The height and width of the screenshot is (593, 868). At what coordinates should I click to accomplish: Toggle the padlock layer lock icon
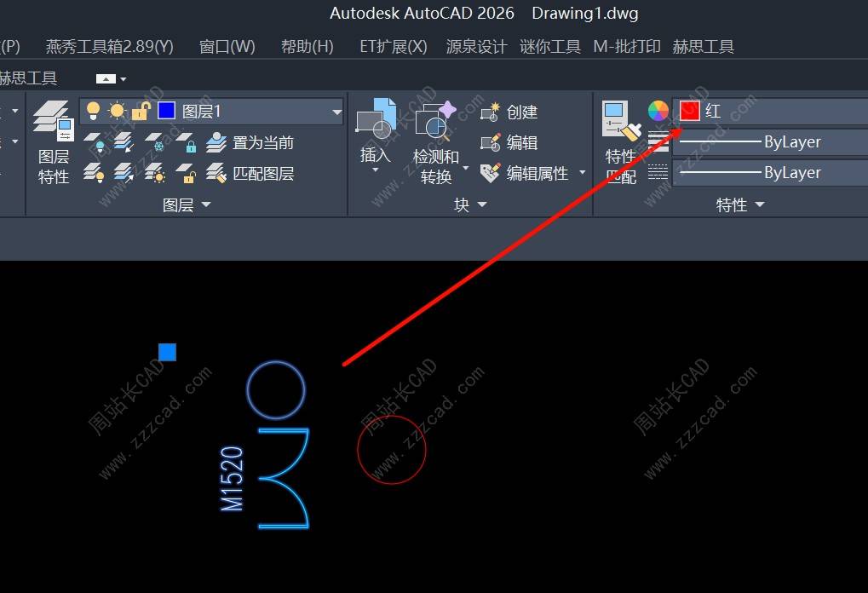tap(141, 112)
